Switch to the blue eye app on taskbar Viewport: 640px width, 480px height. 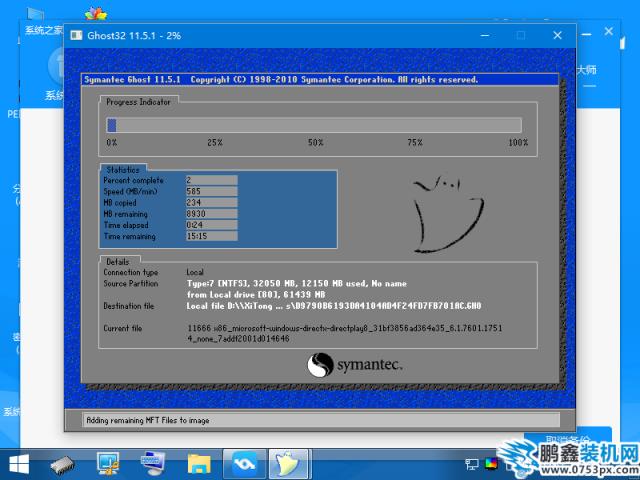coord(244,464)
